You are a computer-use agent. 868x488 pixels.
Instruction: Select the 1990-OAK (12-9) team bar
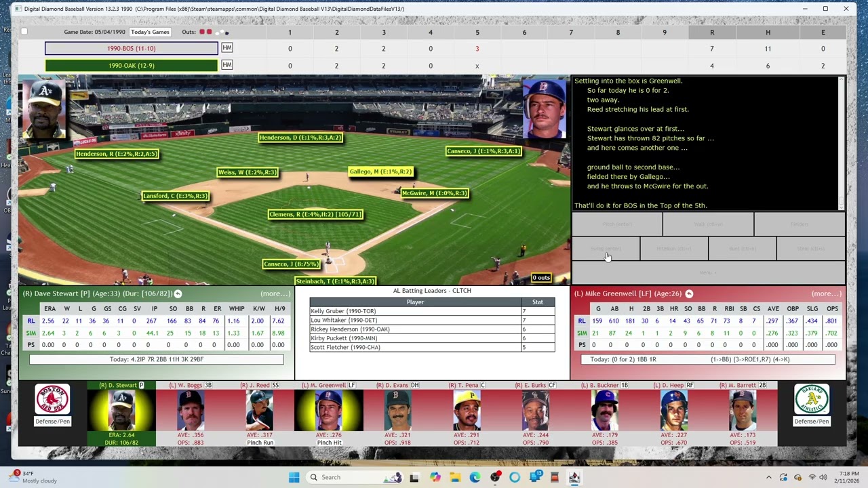click(x=132, y=66)
